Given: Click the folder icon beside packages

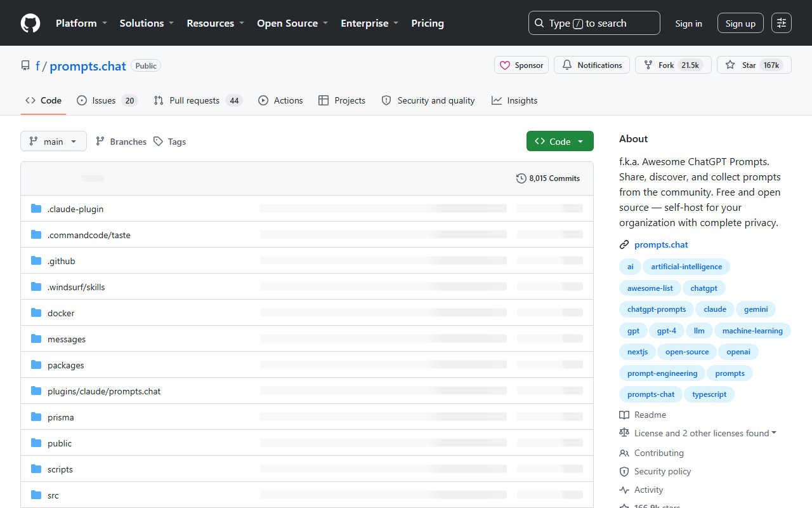Looking at the screenshot, I should [x=36, y=365].
